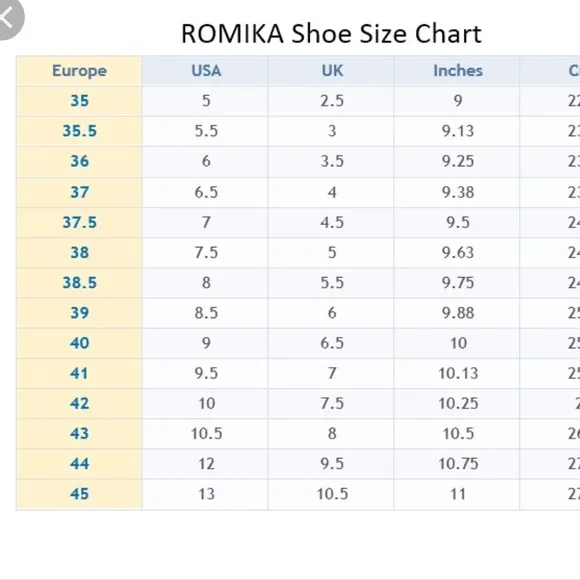This screenshot has height=580, width=580.
Task: Click USA value 6.5 in row 37
Action: [206, 192]
